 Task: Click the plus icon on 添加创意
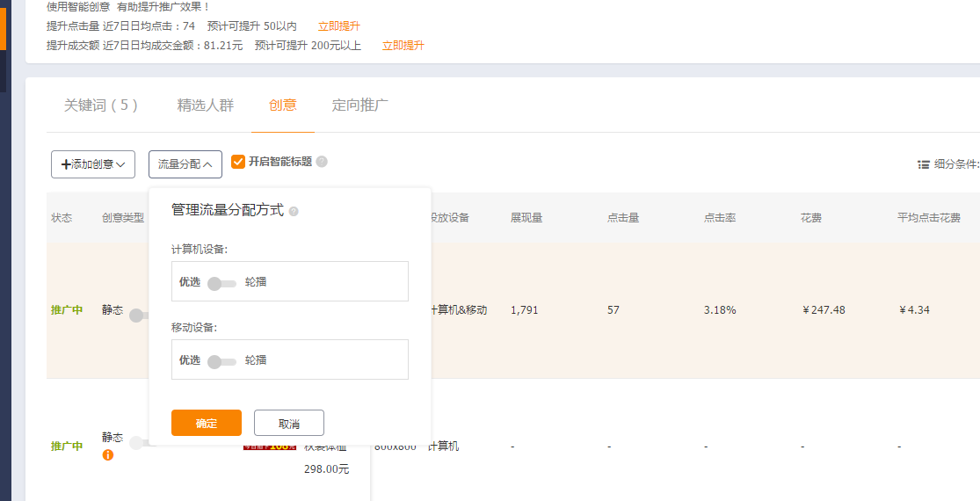pos(66,164)
